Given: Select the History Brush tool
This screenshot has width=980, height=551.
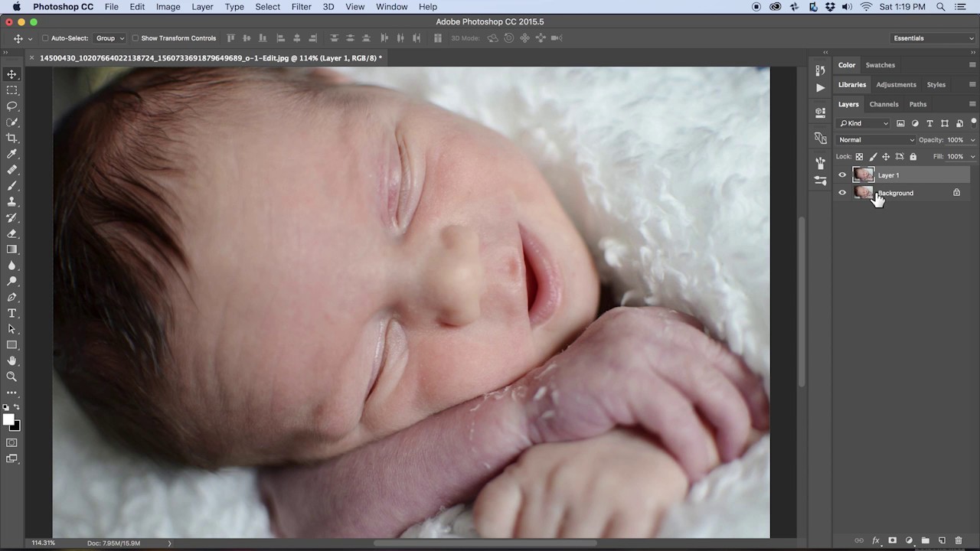Looking at the screenshot, I should point(11,218).
